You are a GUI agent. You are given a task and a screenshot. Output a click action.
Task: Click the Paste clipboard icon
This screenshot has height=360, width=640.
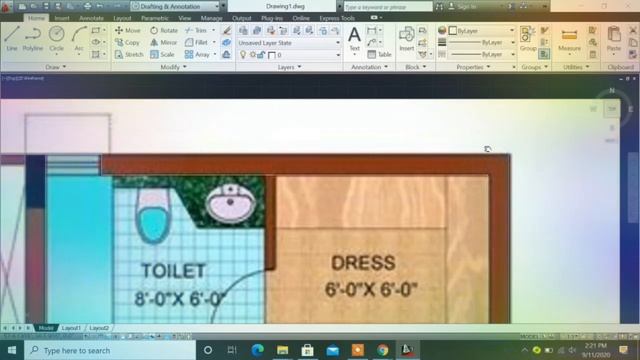click(x=613, y=38)
